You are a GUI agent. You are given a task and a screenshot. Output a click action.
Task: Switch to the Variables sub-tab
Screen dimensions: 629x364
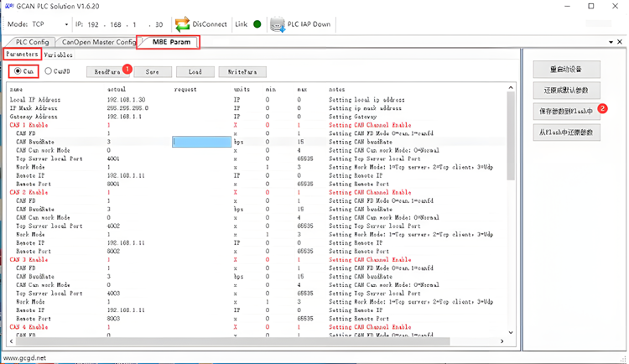[x=59, y=55]
